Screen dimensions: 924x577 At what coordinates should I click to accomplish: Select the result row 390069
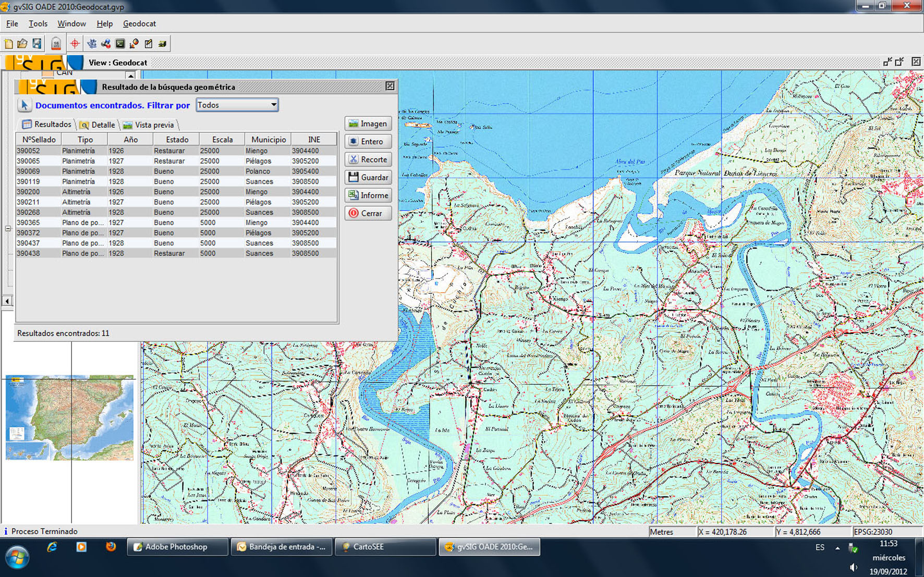(176, 171)
